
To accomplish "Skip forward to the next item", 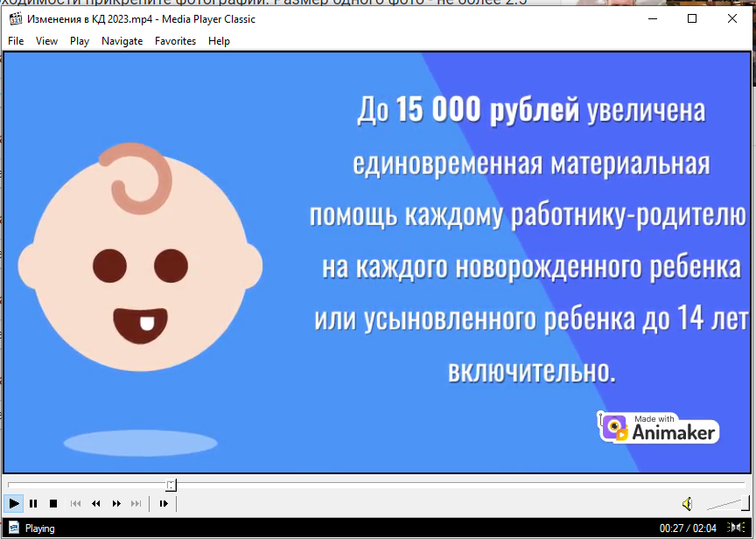I will [136, 503].
